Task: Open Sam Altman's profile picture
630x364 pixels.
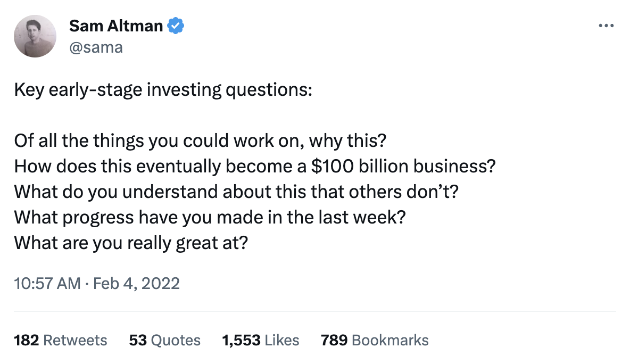Action: coord(35,36)
